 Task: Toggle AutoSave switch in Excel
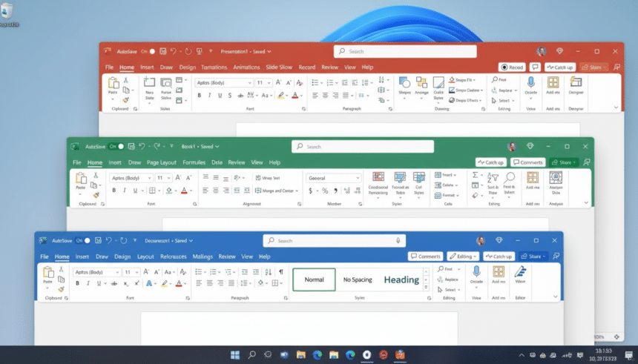116,146
